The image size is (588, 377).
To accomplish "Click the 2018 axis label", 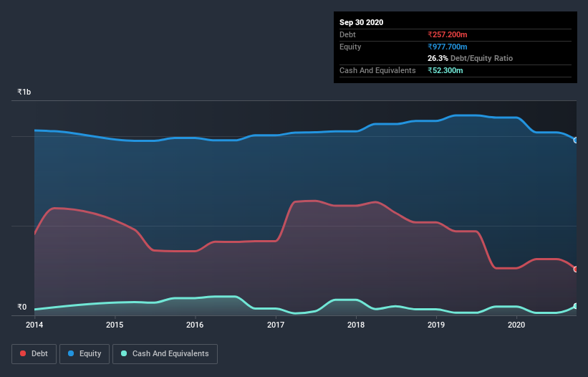I will click(x=356, y=325).
